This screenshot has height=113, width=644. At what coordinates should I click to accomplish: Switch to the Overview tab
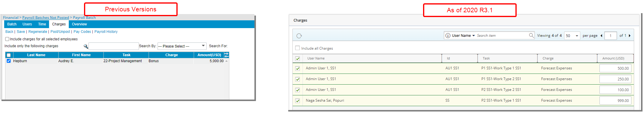click(80, 24)
